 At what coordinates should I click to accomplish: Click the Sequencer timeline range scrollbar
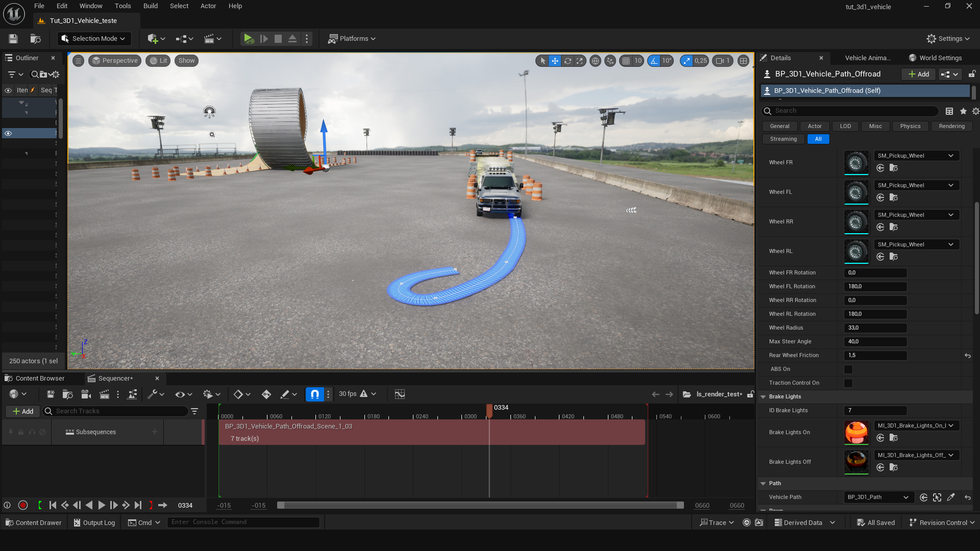(480, 505)
